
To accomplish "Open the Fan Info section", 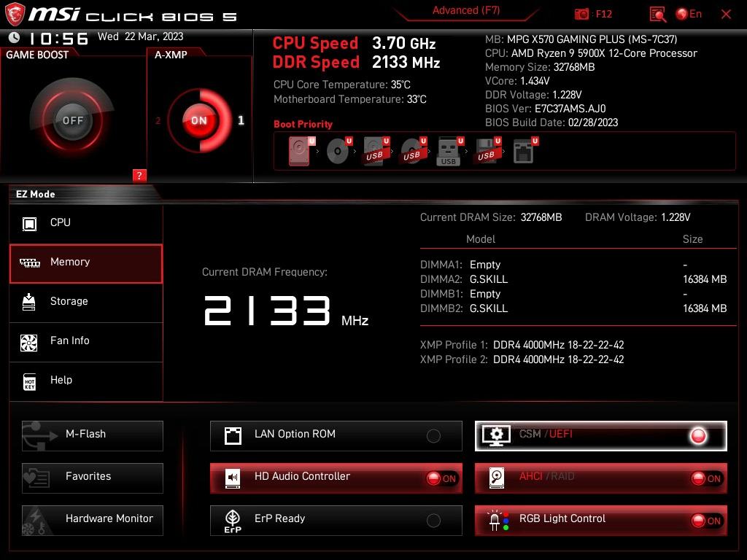I will 86,342.
